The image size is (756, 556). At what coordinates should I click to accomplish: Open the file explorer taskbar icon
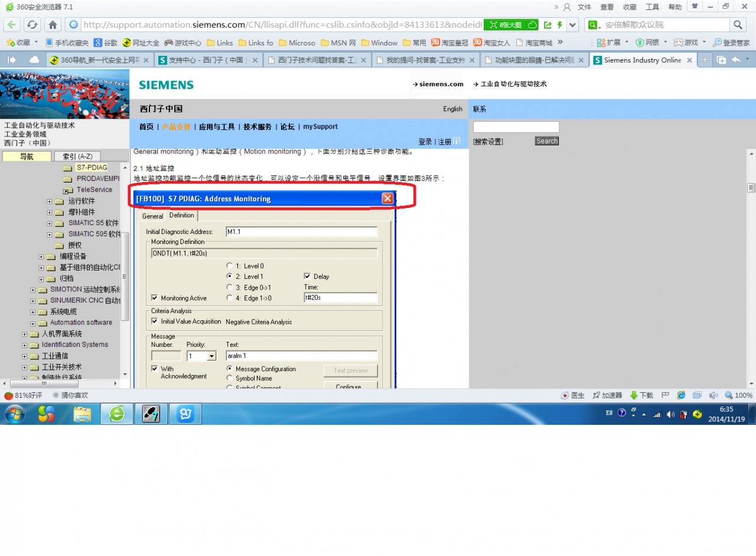click(83, 414)
